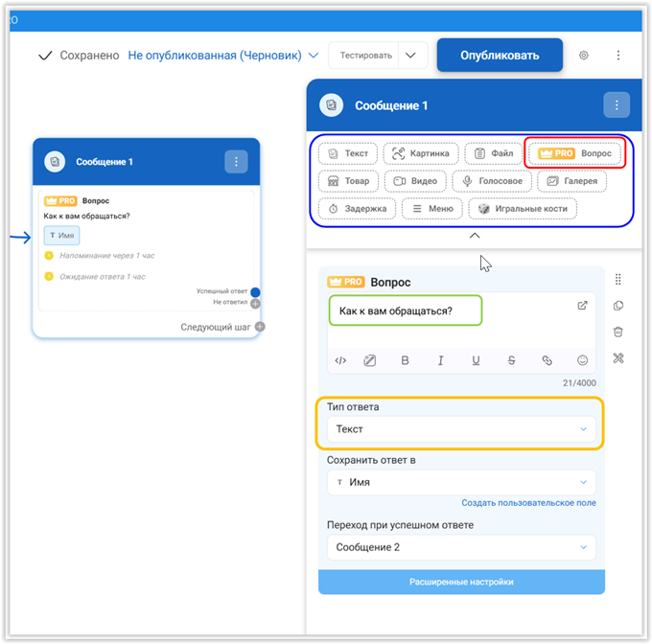Open the question text in expanded editor
This screenshot has height=644, width=652.
click(582, 306)
